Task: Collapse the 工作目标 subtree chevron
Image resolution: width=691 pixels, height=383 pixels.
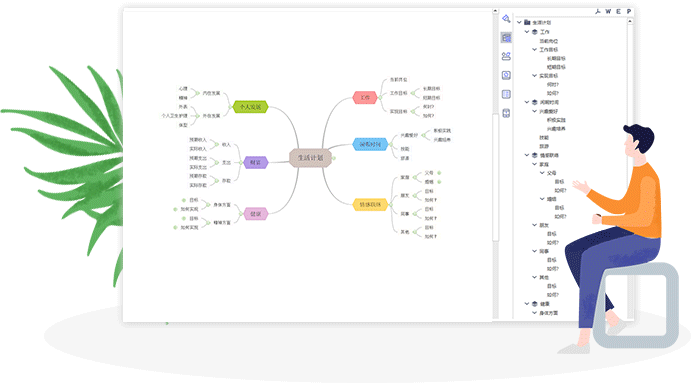Action: pos(535,49)
